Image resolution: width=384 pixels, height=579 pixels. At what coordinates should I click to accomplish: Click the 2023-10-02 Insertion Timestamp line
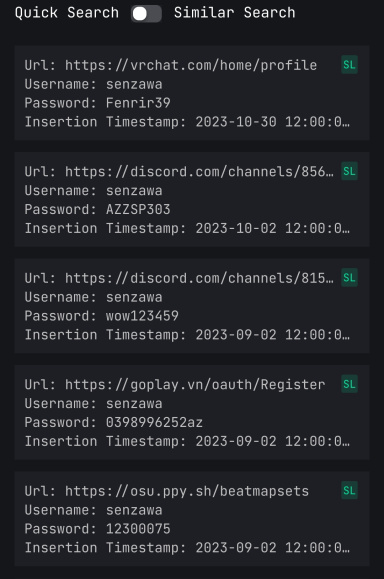point(187,228)
